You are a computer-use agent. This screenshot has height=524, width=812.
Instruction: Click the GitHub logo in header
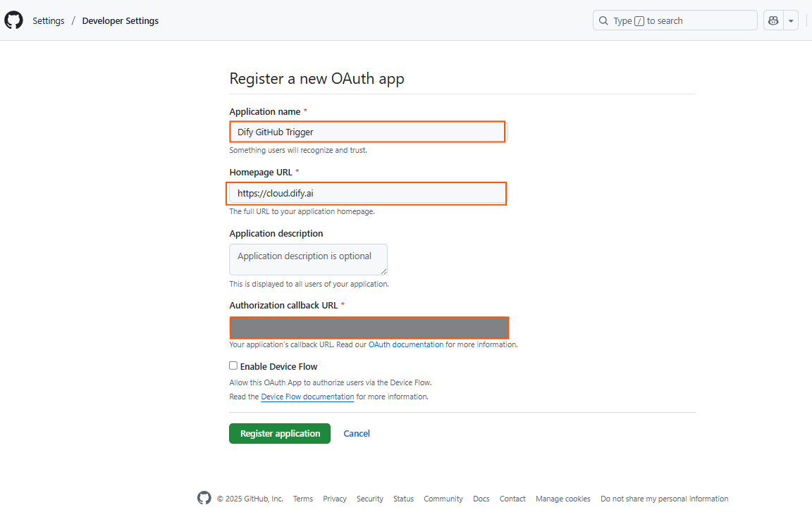pos(13,20)
